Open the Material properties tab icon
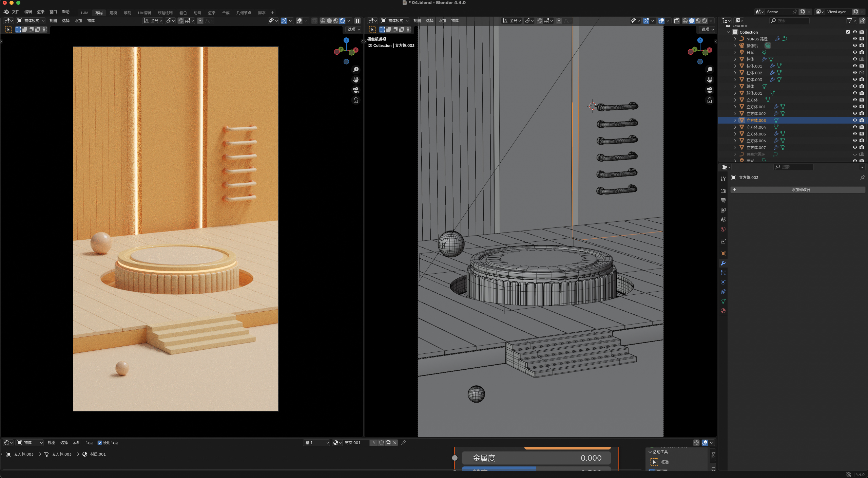The width and height of the screenshot is (868, 478). point(723,311)
